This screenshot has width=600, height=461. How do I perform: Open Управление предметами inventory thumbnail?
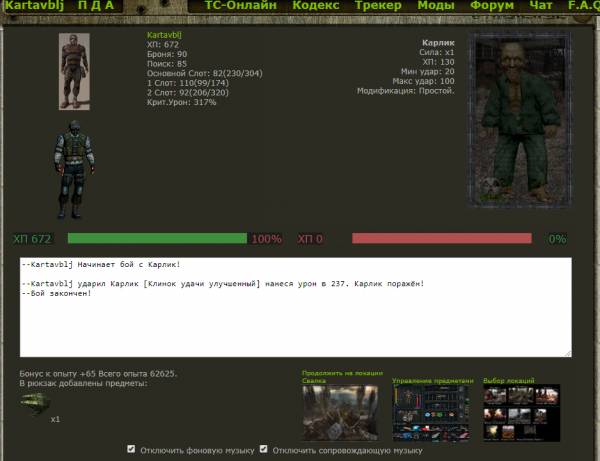(430, 413)
